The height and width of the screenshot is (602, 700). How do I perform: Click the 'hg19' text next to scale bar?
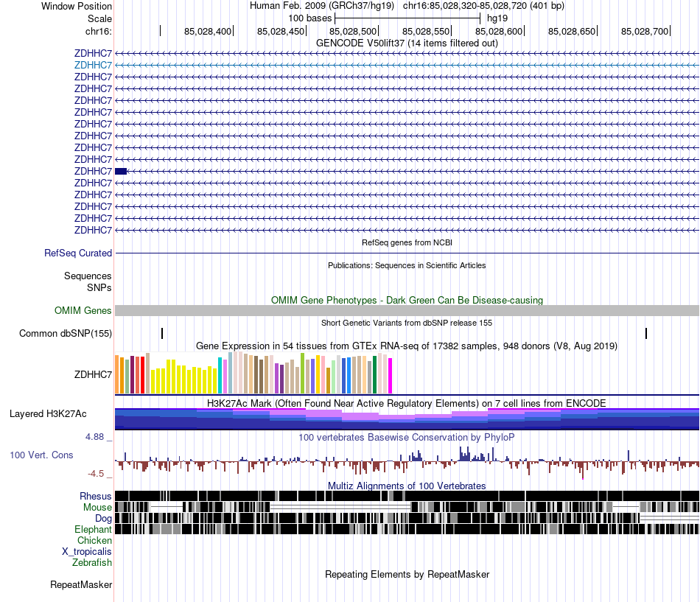click(497, 18)
